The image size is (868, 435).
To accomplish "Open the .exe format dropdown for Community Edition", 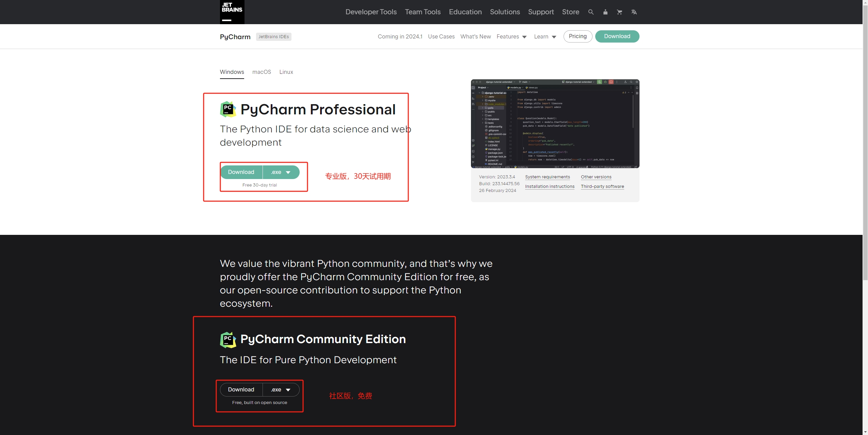I will click(280, 389).
